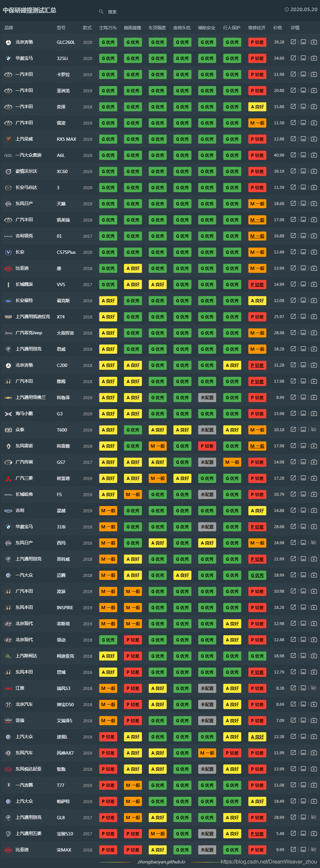View images icon for 上汽大众 帕萨特
The height and width of the screenshot is (868, 320).
(x=304, y=801)
